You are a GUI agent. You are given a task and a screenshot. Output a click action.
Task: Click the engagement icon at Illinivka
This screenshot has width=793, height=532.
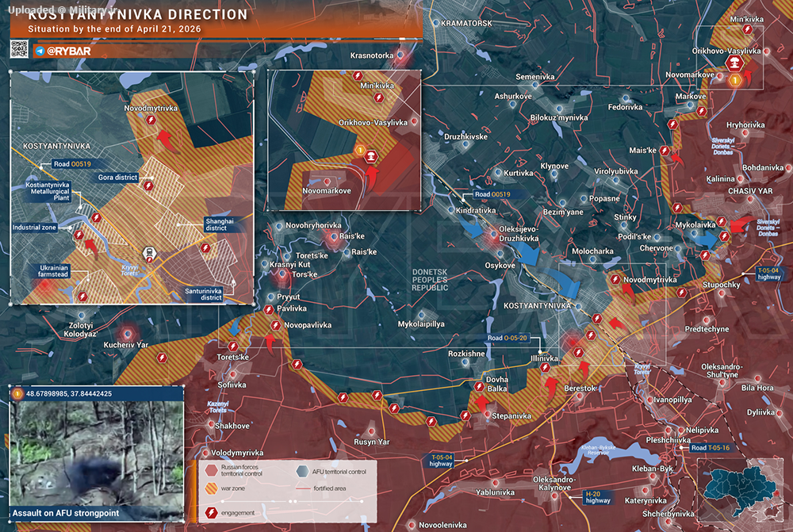pos(545,368)
